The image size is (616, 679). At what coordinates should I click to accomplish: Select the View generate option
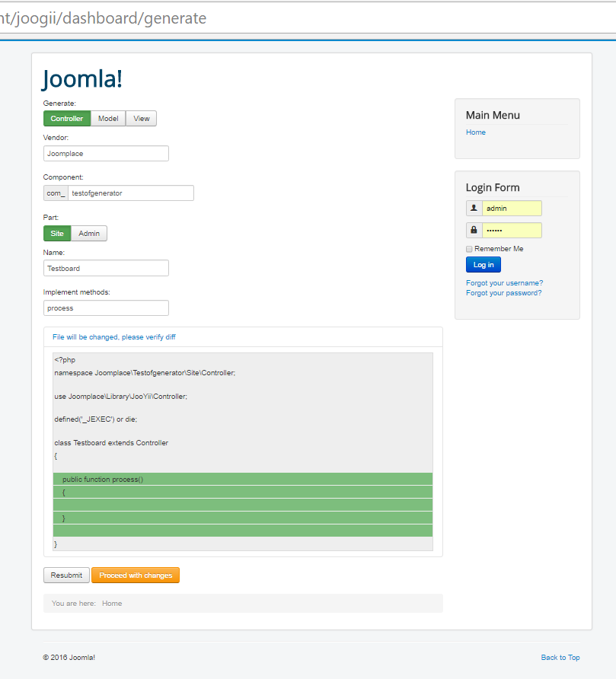141,118
